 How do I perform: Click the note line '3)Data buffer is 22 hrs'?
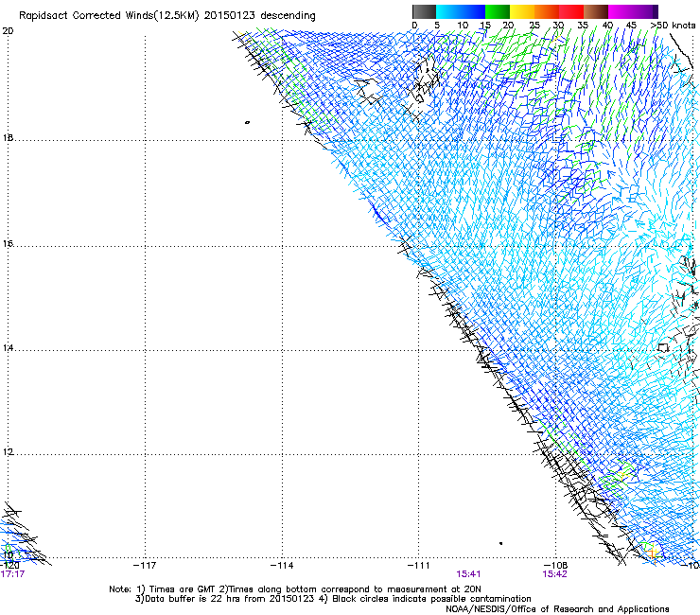[333, 599]
